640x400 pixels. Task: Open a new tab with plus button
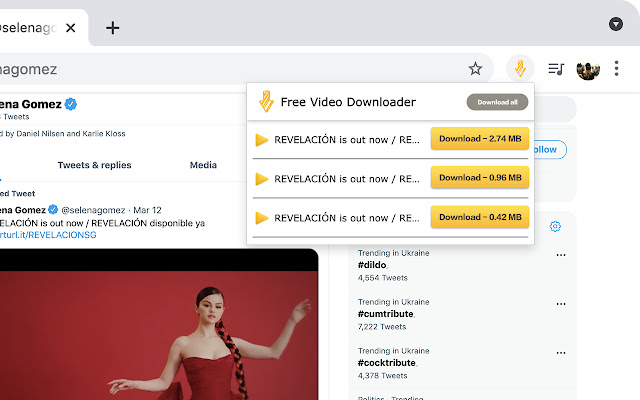[113, 27]
